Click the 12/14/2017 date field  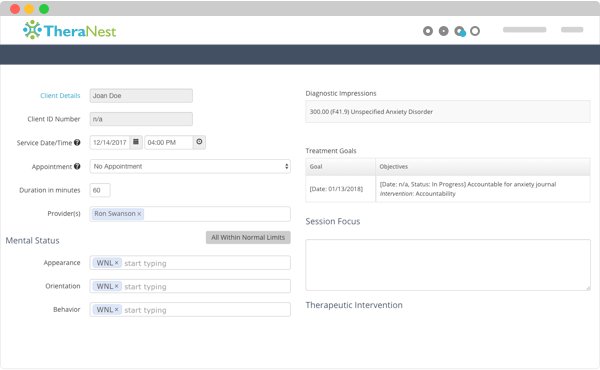110,142
